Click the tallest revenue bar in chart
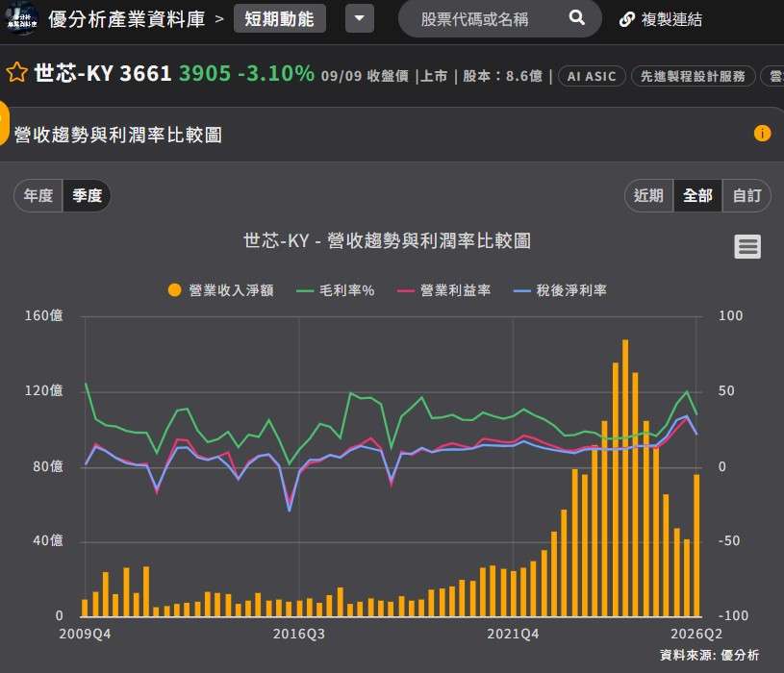The width and height of the screenshot is (784, 673). coord(625,478)
